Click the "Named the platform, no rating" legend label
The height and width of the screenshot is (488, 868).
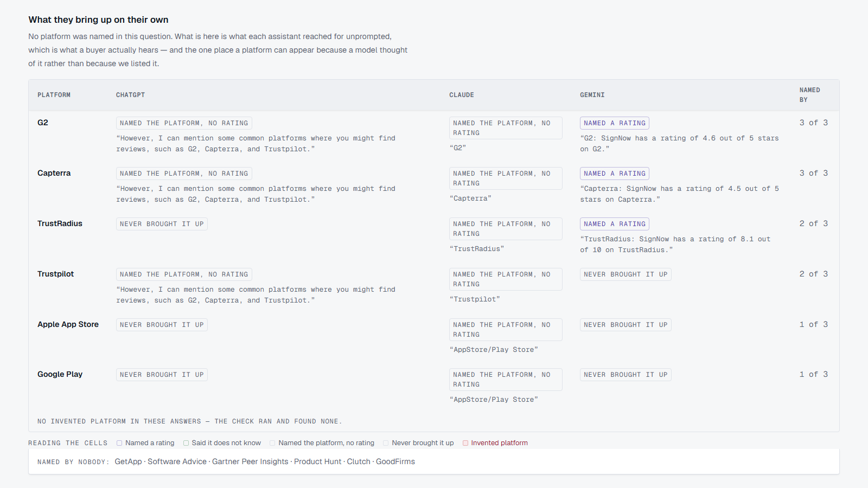tap(327, 443)
